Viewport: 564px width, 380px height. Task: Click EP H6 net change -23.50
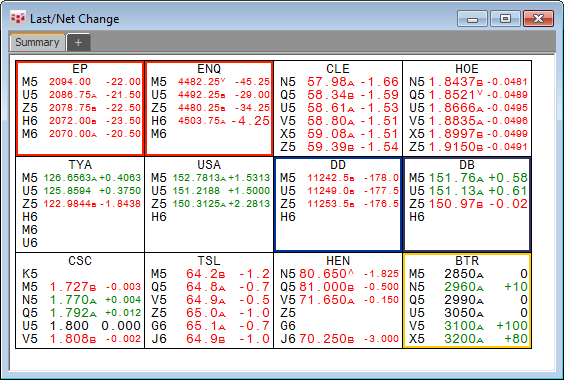[123, 121]
